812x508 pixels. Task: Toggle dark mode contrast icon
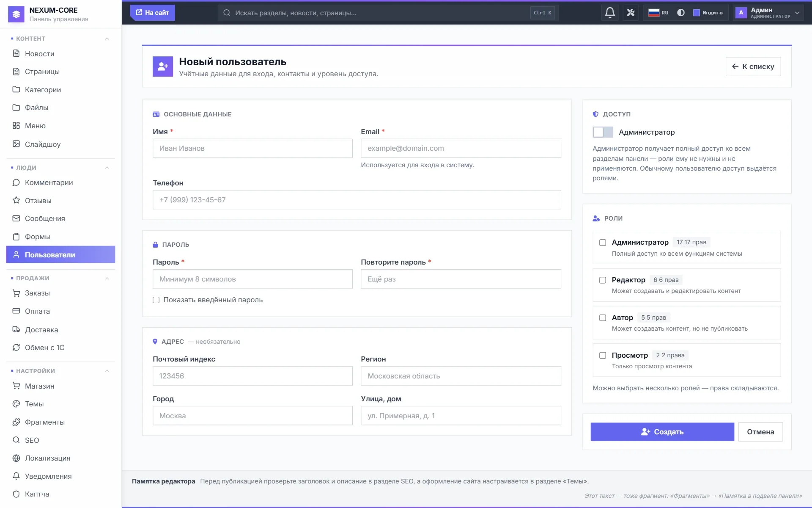[x=680, y=13]
